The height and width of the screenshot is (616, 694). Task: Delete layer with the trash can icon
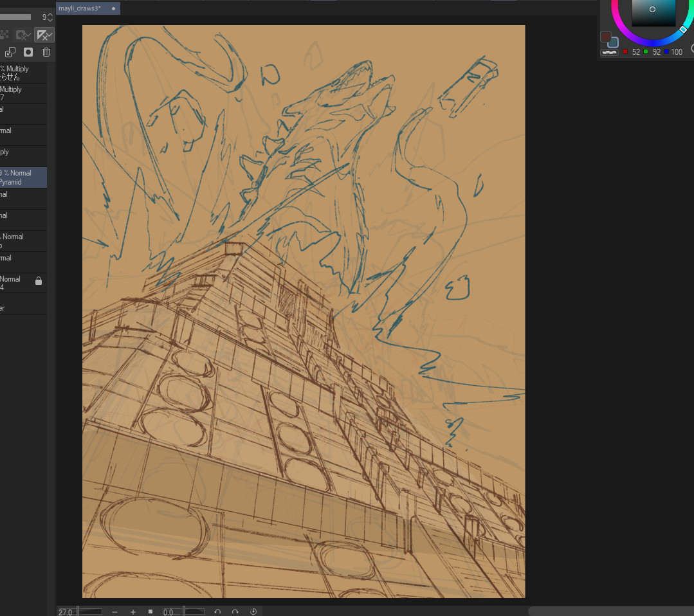pos(46,52)
